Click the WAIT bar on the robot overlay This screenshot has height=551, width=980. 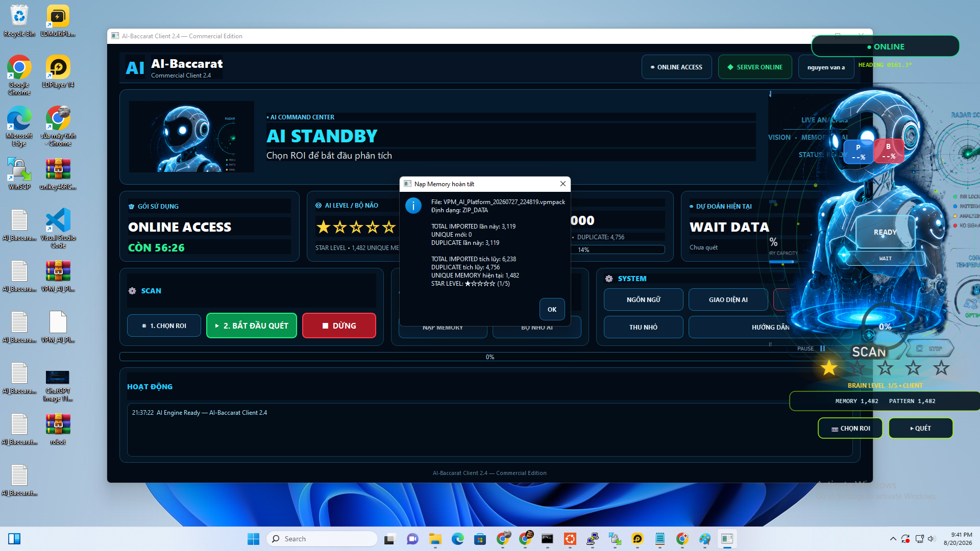[x=885, y=259]
